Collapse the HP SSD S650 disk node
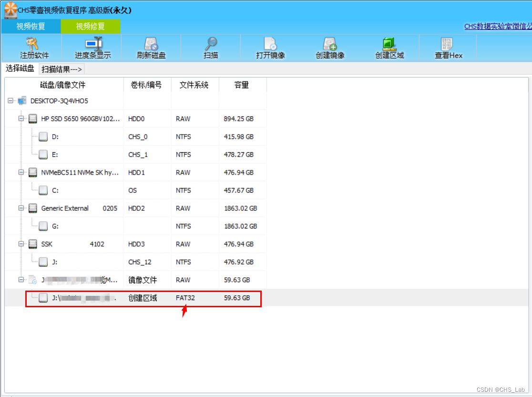This screenshot has height=397, width=532. 21,118
